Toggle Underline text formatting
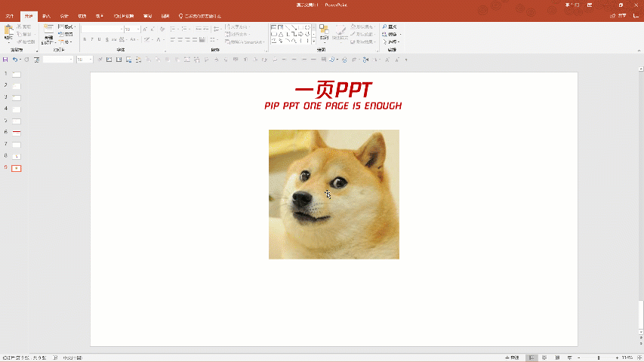The height and width of the screenshot is (362, 644). [100, 39]
